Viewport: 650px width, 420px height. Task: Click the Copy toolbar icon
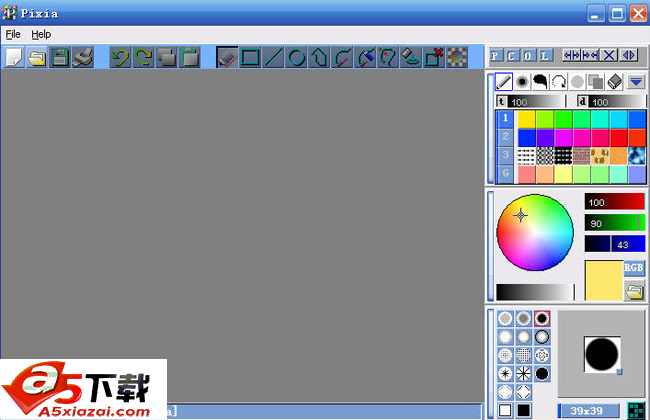pyautogui.click(x=166, y=57)
